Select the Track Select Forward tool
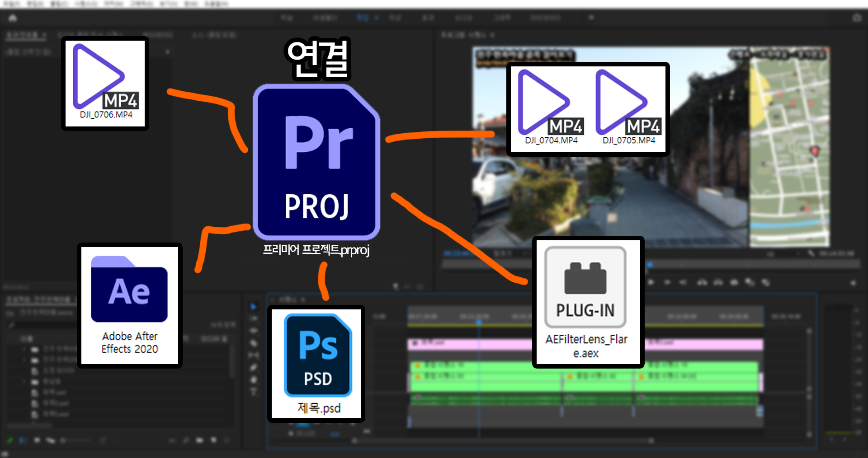Screen dimensions: 868x458 [253, 318]
